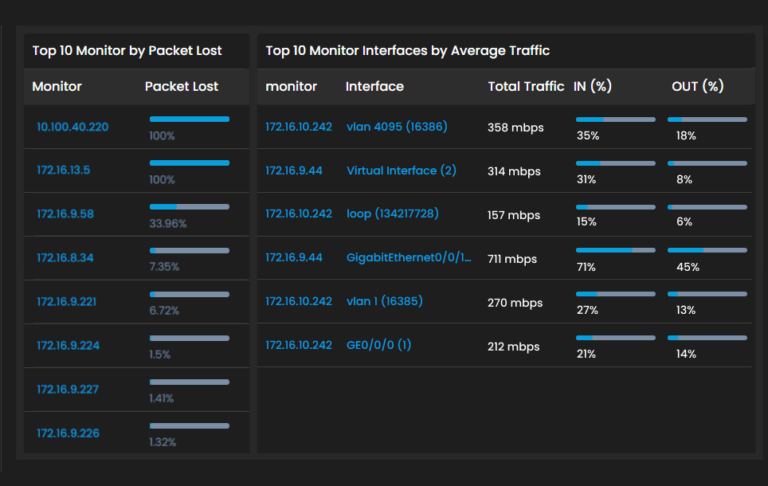Select the 172.16.8.34 monitor link
The image size is (768, 486).
click(x=65, y=258)
